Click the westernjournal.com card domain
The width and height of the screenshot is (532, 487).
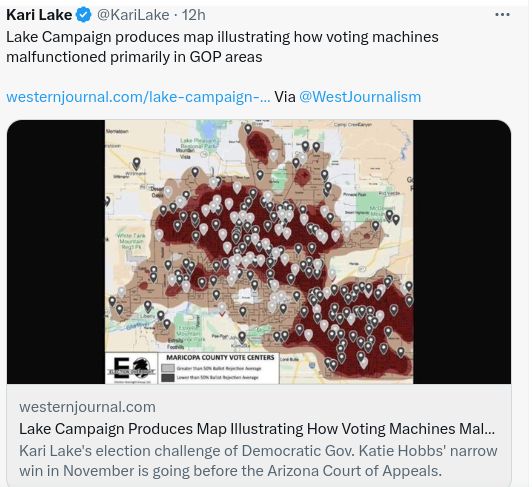[x=88, y=407]
